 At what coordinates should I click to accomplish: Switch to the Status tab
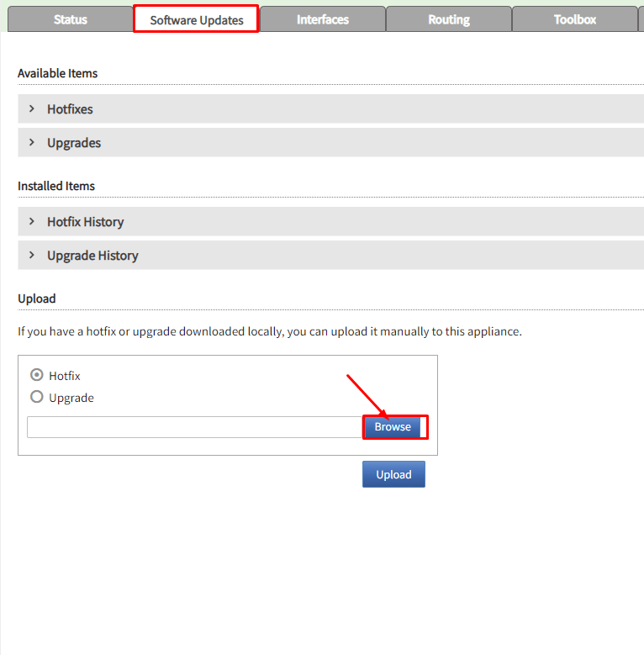70,19
